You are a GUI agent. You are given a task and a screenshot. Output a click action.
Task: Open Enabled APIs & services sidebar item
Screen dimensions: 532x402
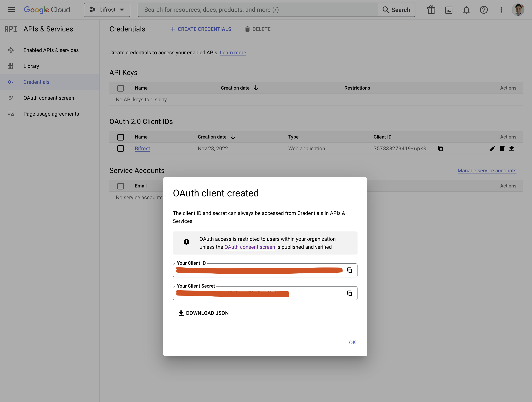[x=51, y=50]
